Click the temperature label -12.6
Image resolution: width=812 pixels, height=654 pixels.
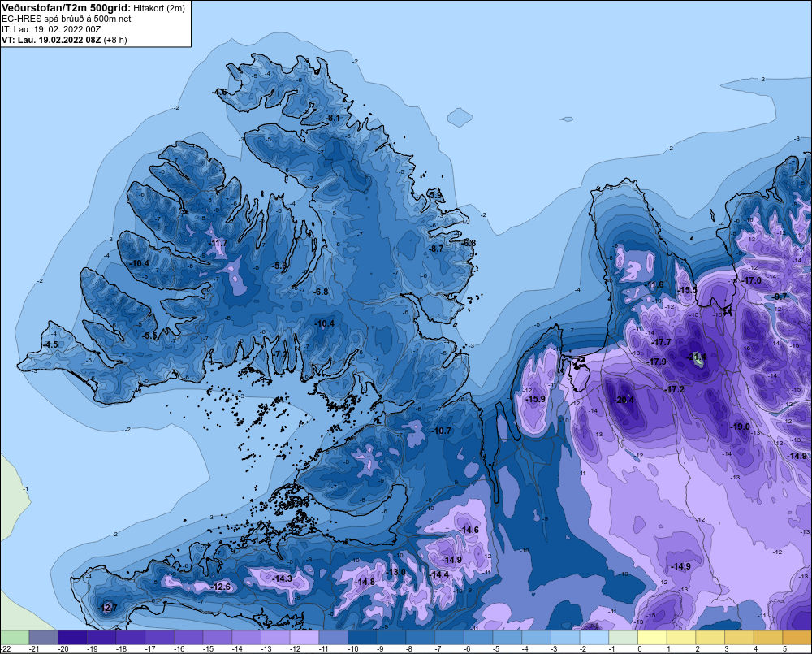221,587
